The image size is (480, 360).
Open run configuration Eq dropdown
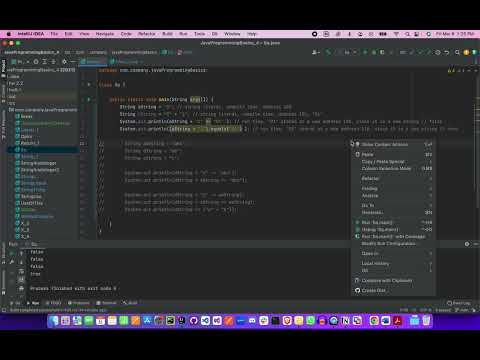(x=350, y=52)
